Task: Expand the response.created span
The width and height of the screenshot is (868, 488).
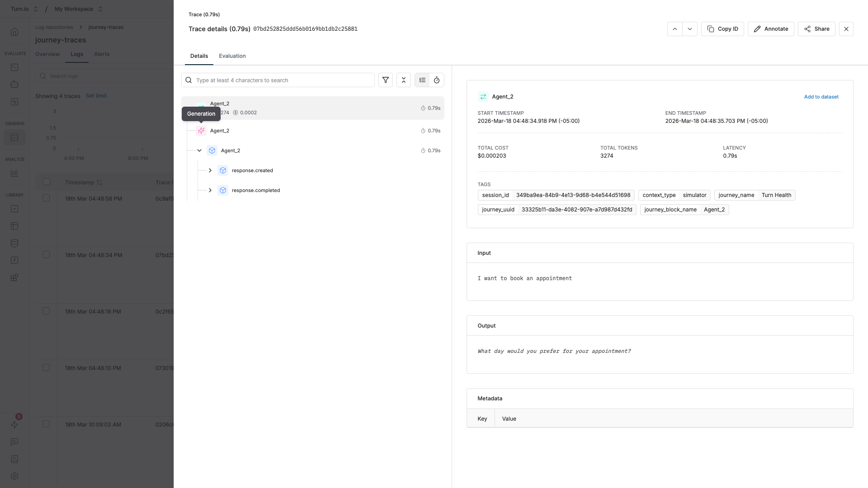Action: coord(210,170)
